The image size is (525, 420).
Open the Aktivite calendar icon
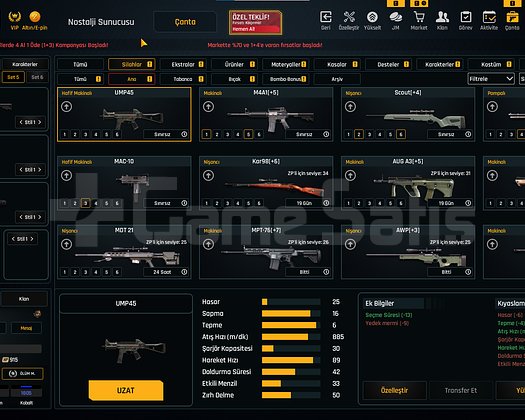pyautogui.click(x=489, y=17)
